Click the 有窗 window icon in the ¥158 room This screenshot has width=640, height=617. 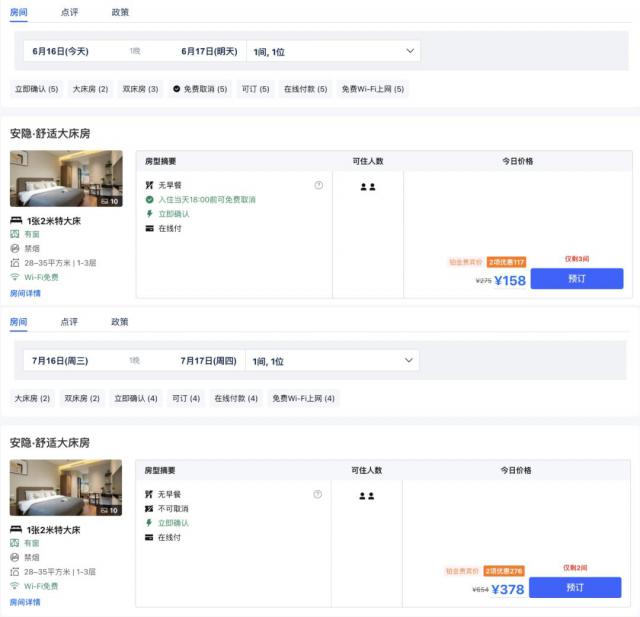[15, 234]
